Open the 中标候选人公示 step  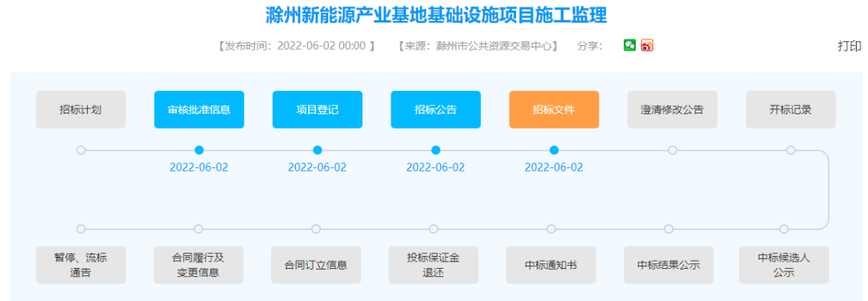point(784,265)
